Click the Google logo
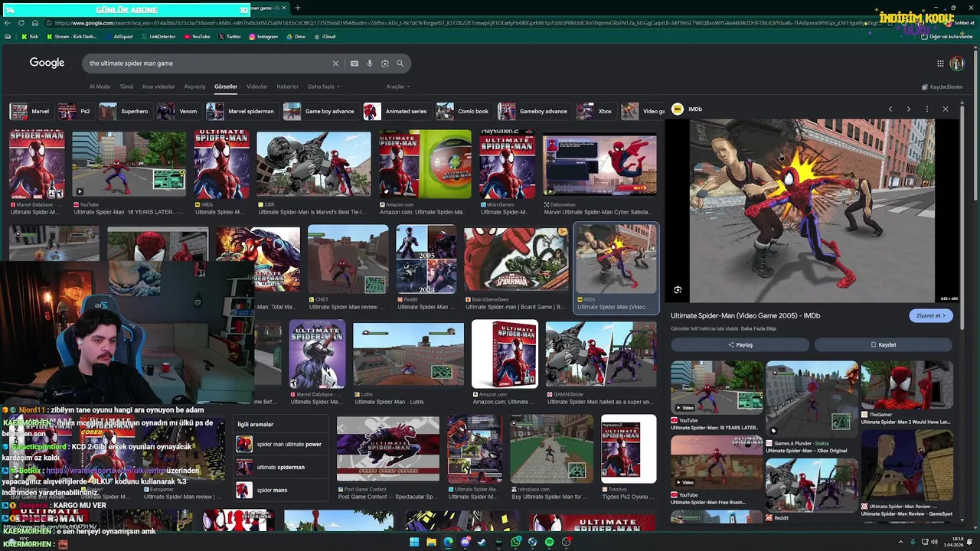The width and height of the screenshot is (980, 551). (x=47, y=63)
